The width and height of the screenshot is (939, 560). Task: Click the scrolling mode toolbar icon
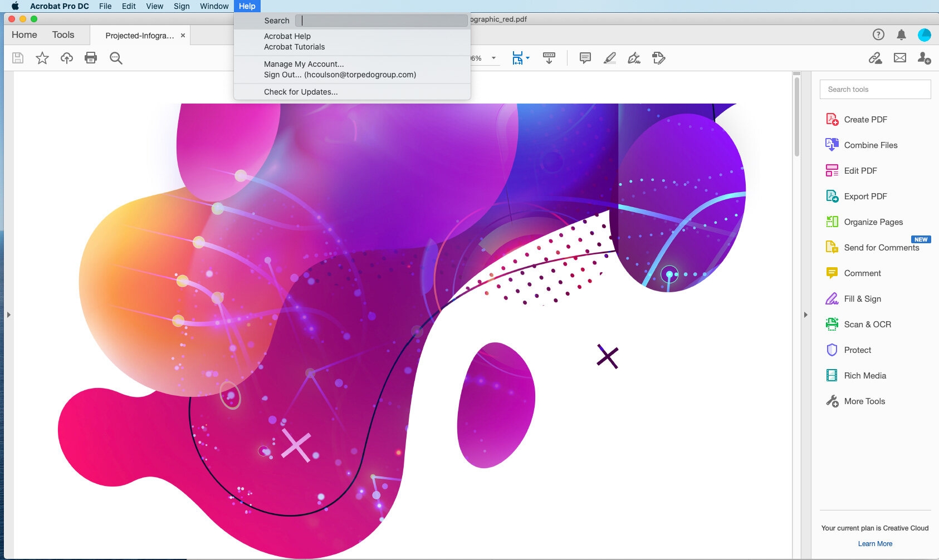coord(549,58)
